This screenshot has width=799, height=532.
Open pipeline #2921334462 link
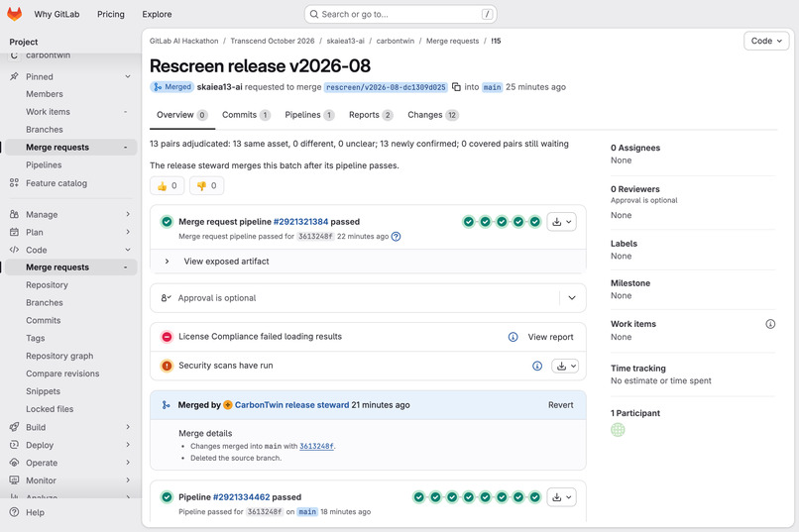tap(242, 497)
